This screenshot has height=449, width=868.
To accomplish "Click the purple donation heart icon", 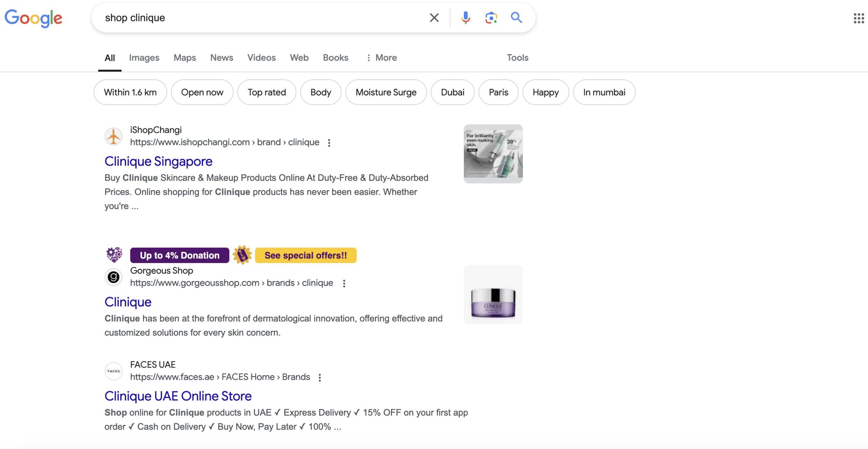I will [114, 255].
